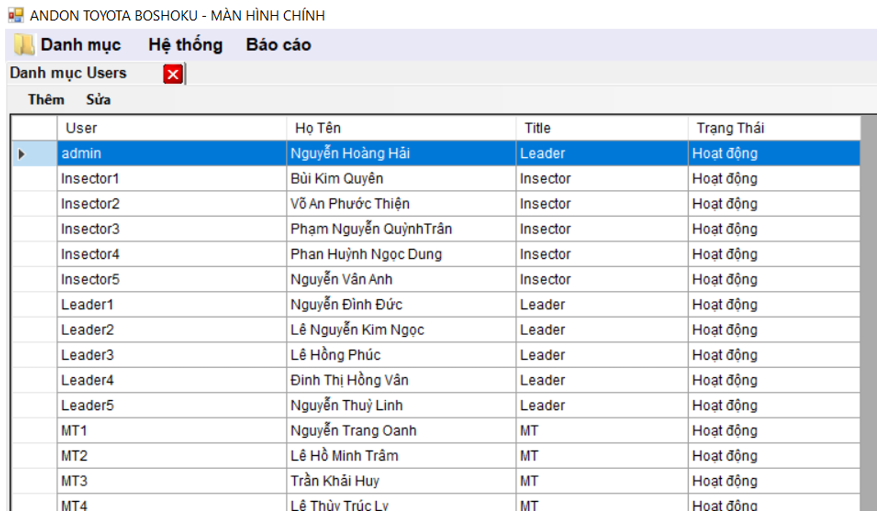Click the Trạng Thái column header

pos(772,128)
